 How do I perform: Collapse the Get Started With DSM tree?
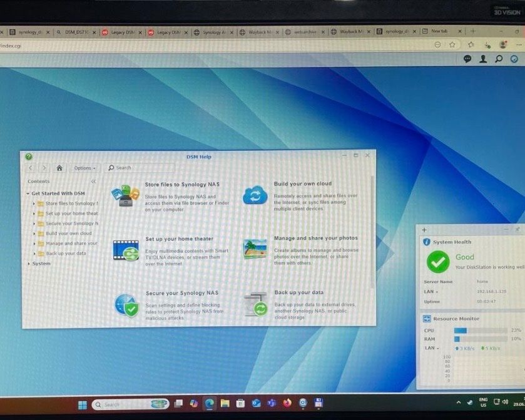pos(28,193)
